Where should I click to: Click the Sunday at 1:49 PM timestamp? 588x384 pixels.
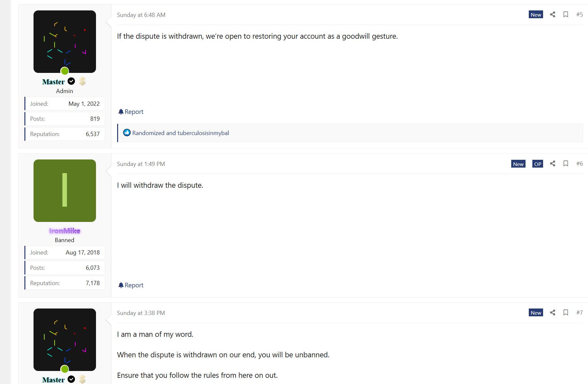click(x=141, y=164)
